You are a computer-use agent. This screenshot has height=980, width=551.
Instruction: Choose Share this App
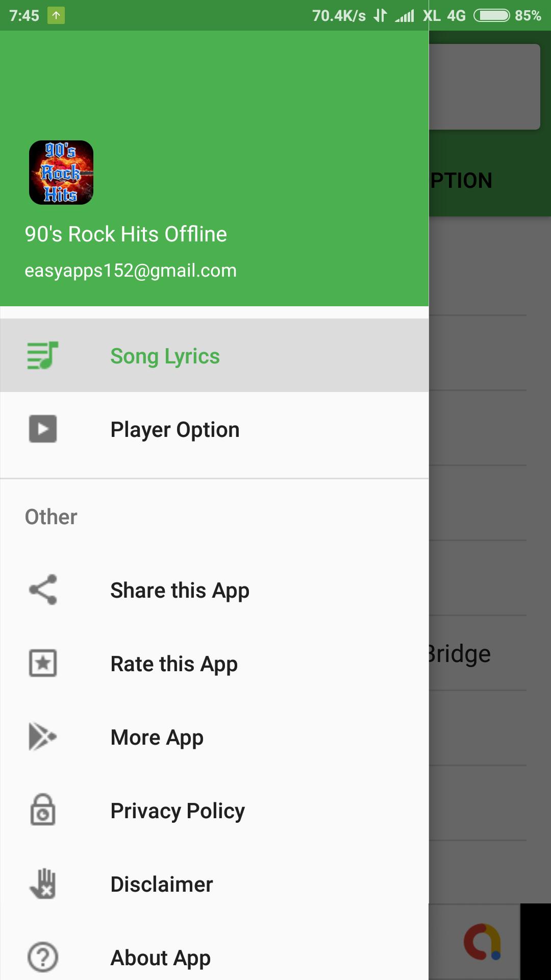click(180, 591)
